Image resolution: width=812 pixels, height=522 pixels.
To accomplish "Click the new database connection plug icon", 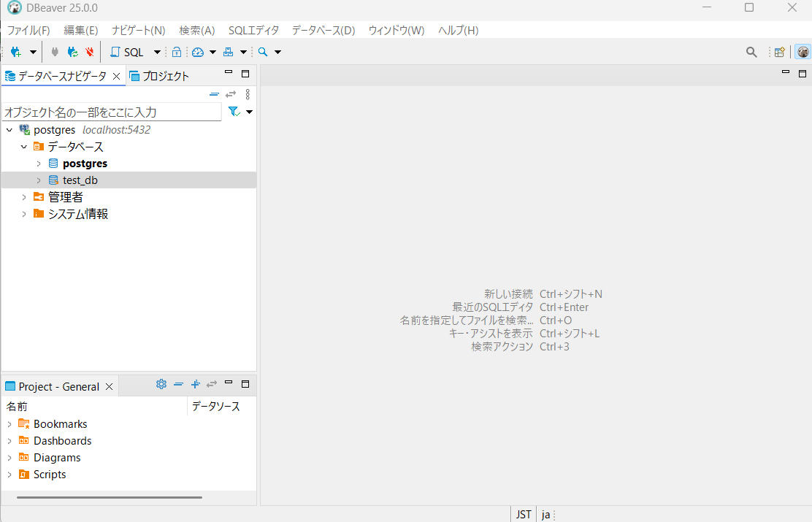I will [x=16, y=52].
